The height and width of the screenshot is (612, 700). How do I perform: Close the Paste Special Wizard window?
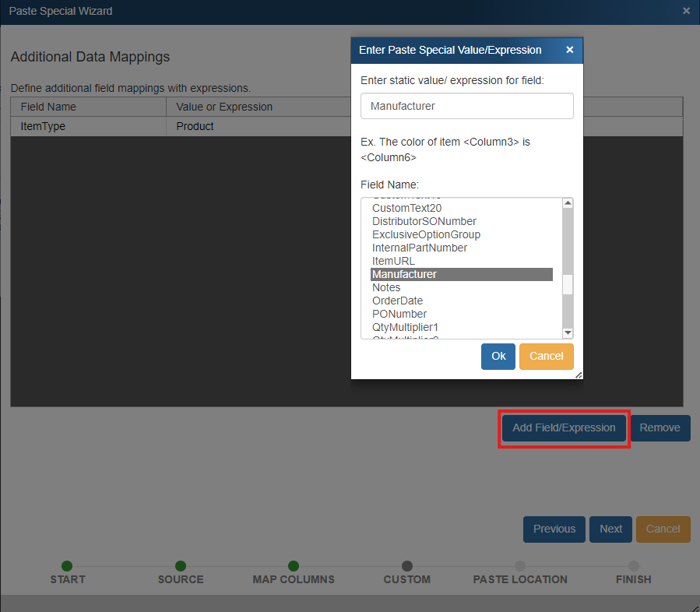(686, 11)
